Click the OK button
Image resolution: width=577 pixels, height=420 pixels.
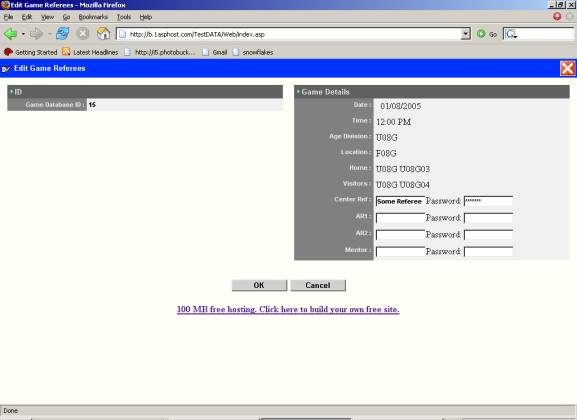tap(259, 285)
